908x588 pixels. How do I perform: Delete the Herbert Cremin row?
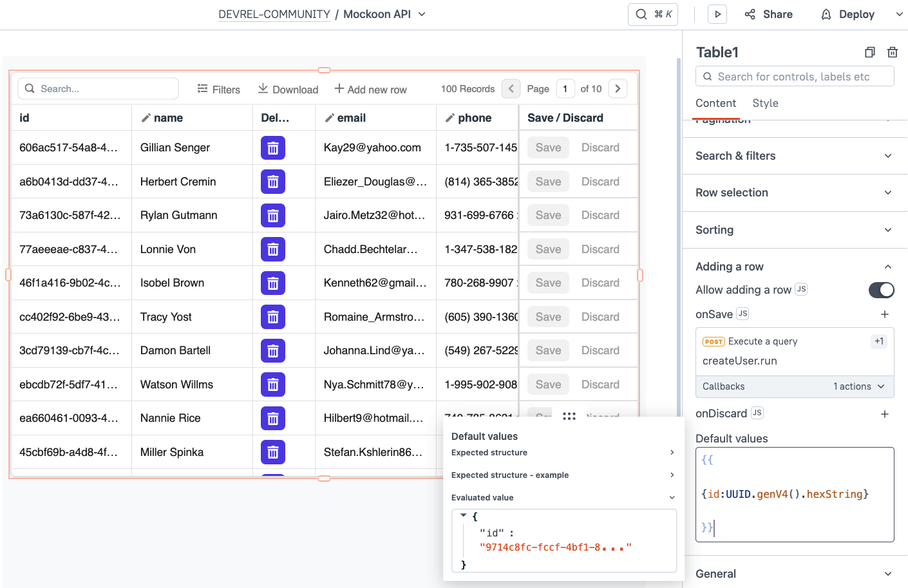tap(273, 182)
